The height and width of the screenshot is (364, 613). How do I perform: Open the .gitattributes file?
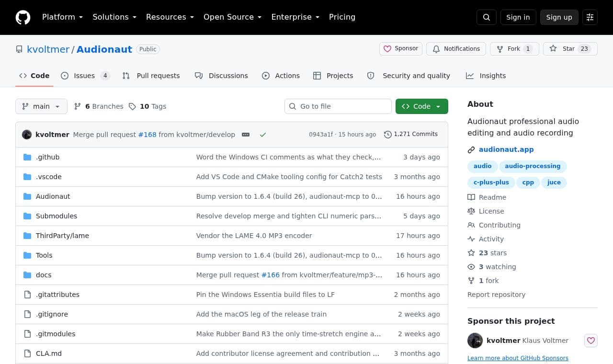[x=57, y=295]
